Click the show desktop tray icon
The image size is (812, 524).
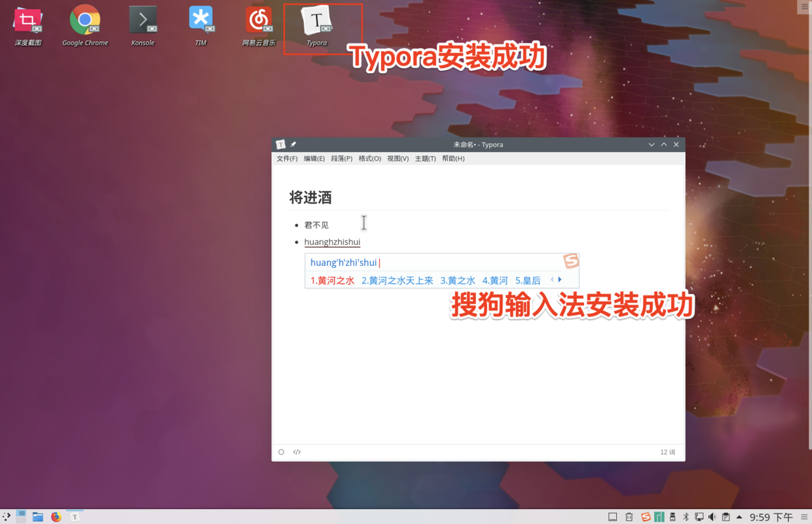click(613, 517)
